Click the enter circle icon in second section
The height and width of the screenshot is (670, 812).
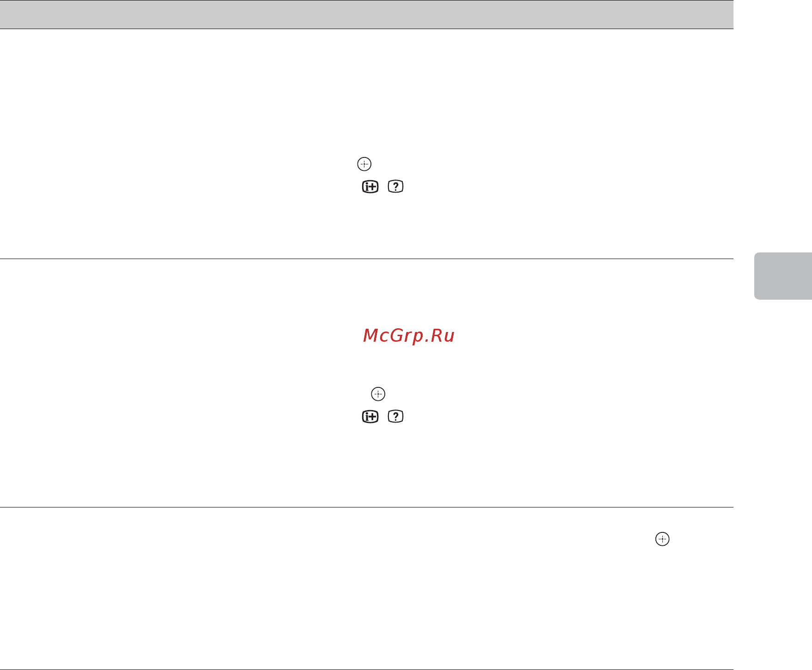(x=378, y=394)
